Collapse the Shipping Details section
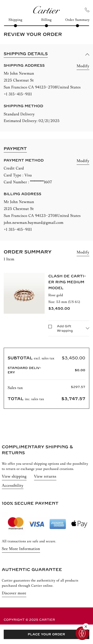Viewport: 93px width, 644px height. coord(87,54)
